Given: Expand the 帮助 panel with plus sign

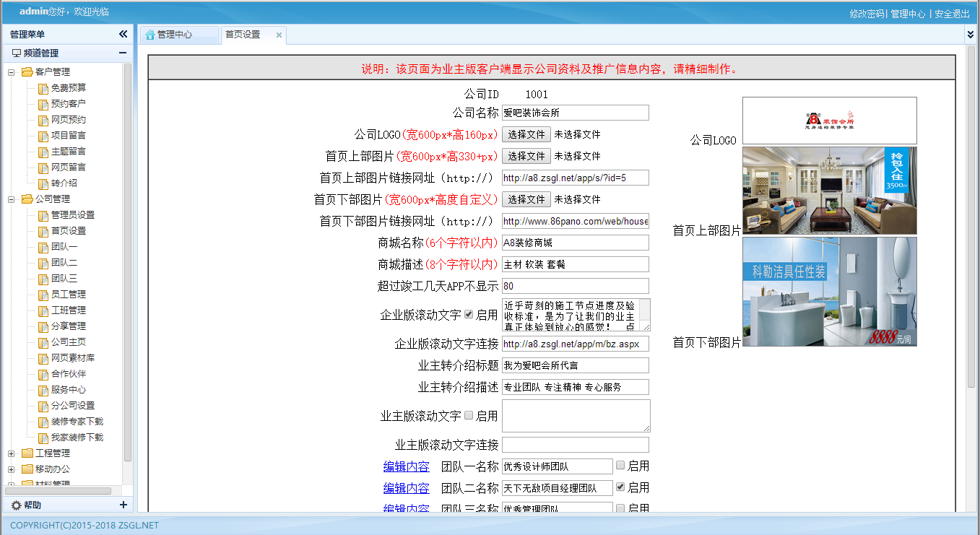Looking at the screenshot, I should click(x=123, y=505).
